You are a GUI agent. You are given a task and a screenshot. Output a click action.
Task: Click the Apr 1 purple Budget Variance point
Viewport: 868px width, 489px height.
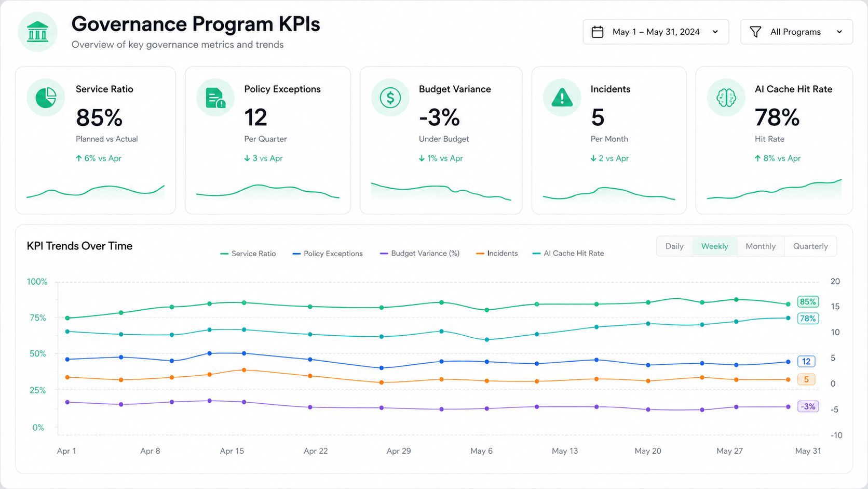click(67, 402)
